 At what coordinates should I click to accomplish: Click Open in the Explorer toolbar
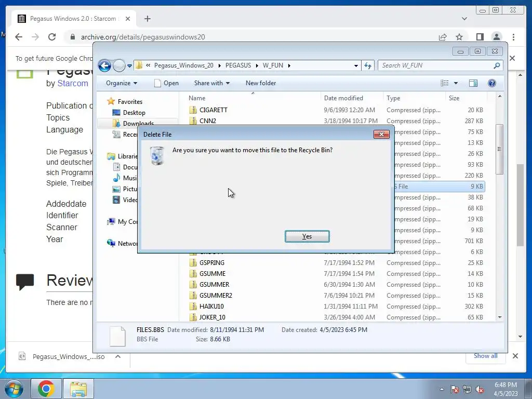[x=166, y=83]
